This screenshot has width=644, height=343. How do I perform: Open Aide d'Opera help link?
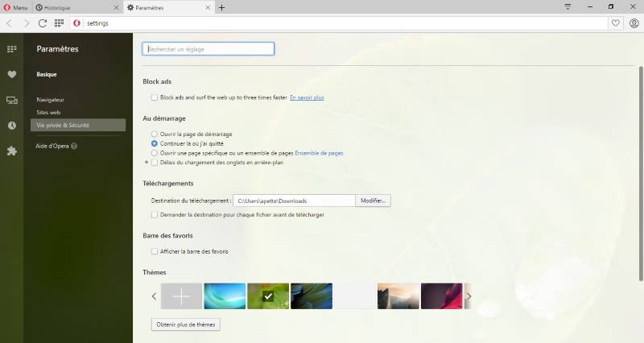(52, 146)
